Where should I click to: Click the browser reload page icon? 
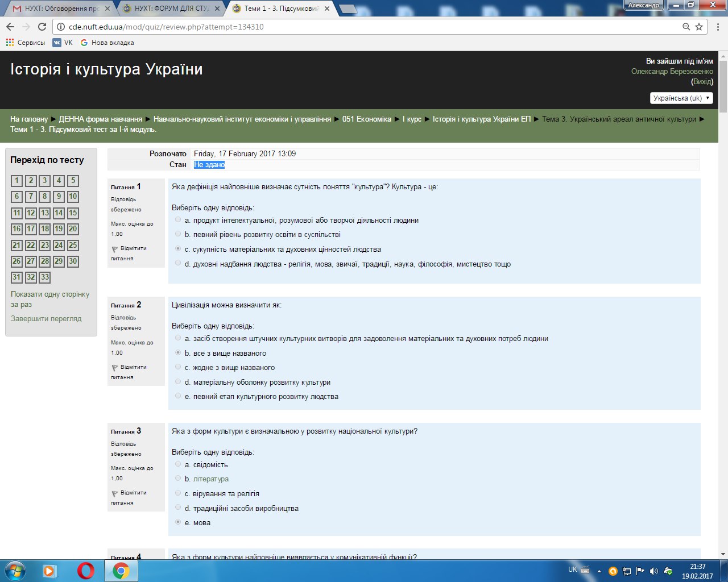point(42,27)
